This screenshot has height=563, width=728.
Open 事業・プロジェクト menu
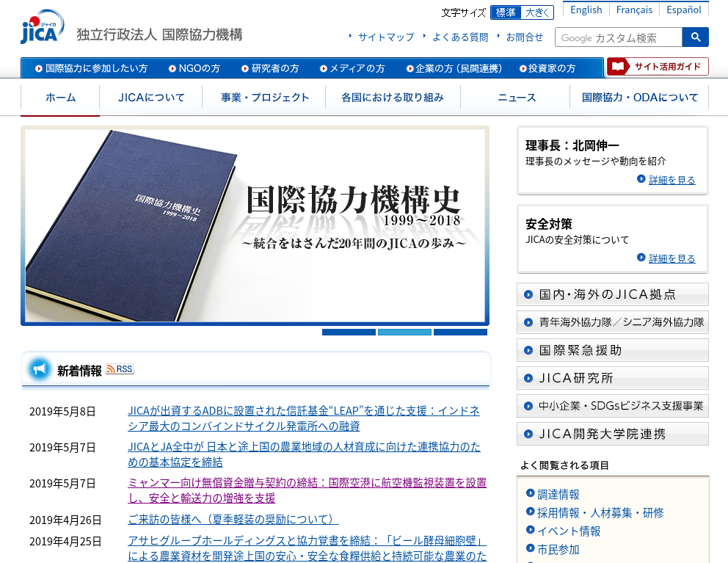point(264,98)
